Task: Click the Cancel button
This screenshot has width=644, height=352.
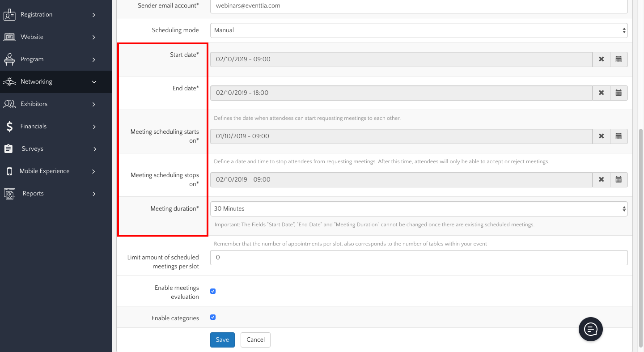Action: tap(255, 340)
